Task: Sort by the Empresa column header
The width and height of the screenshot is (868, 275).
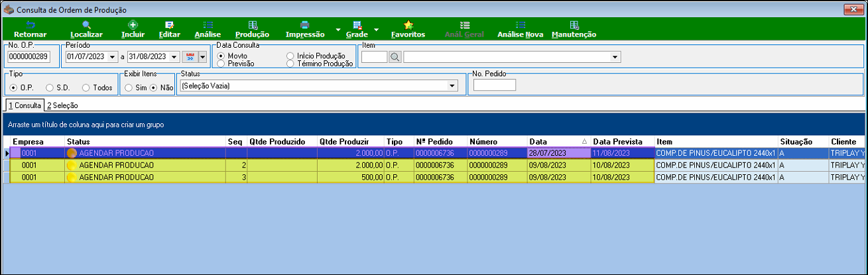Action: coord(38,142)
